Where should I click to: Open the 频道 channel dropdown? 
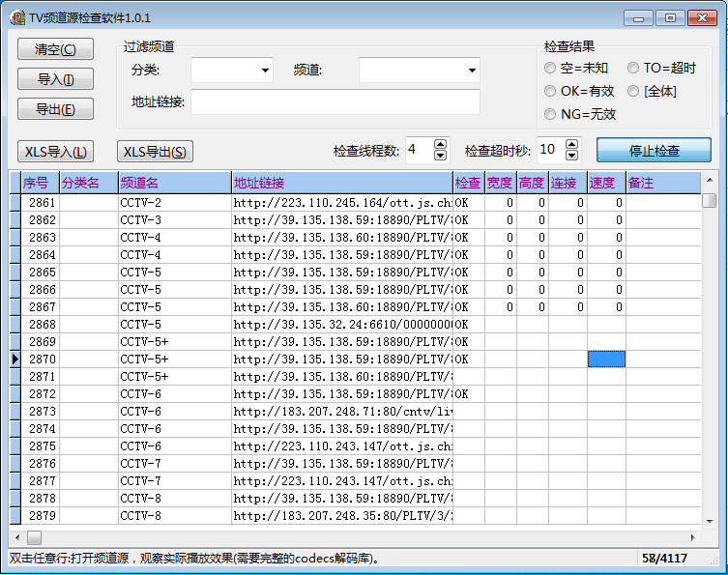click(472, 71)
